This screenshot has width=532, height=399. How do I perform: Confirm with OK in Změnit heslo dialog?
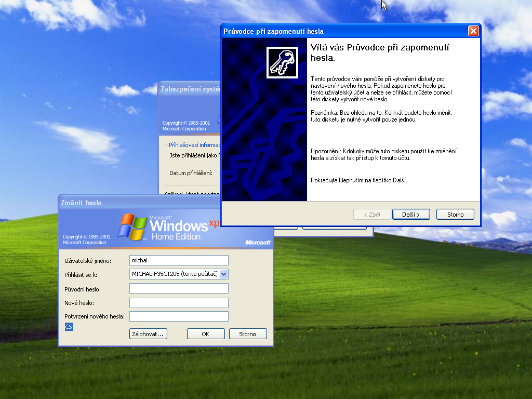[x=206, y=334]
